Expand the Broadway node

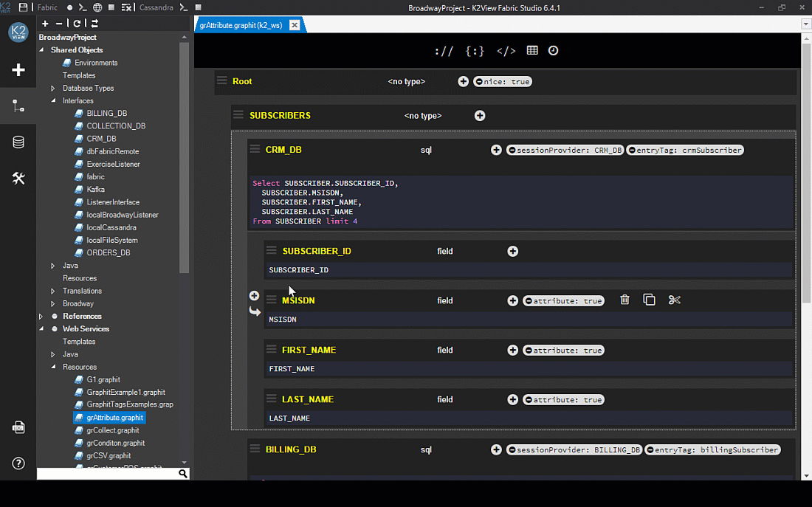(x=53, y=303)
